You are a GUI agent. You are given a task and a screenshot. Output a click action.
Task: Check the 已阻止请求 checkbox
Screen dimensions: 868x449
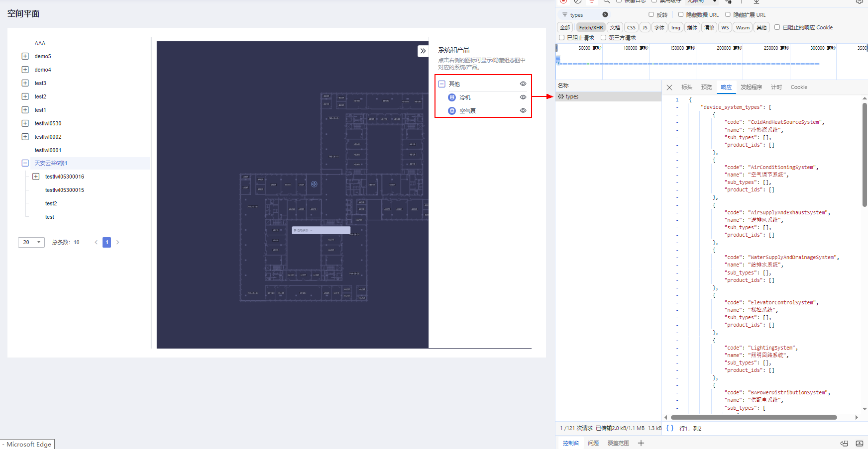point(561,37)
